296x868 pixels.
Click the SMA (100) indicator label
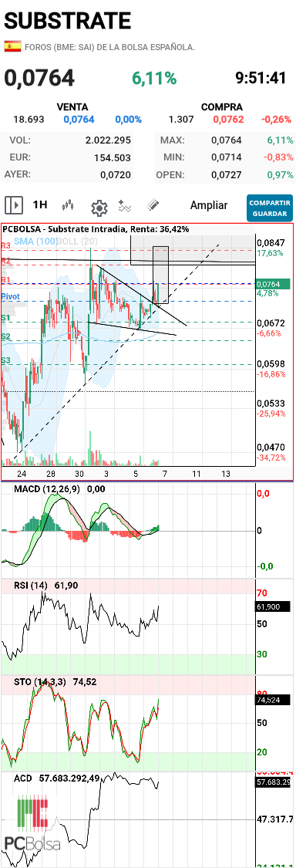coord(35,241)
